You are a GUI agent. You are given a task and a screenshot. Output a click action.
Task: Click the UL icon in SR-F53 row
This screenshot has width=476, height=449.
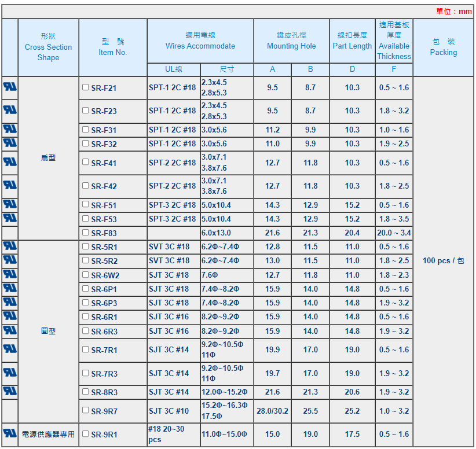(10, 218)
